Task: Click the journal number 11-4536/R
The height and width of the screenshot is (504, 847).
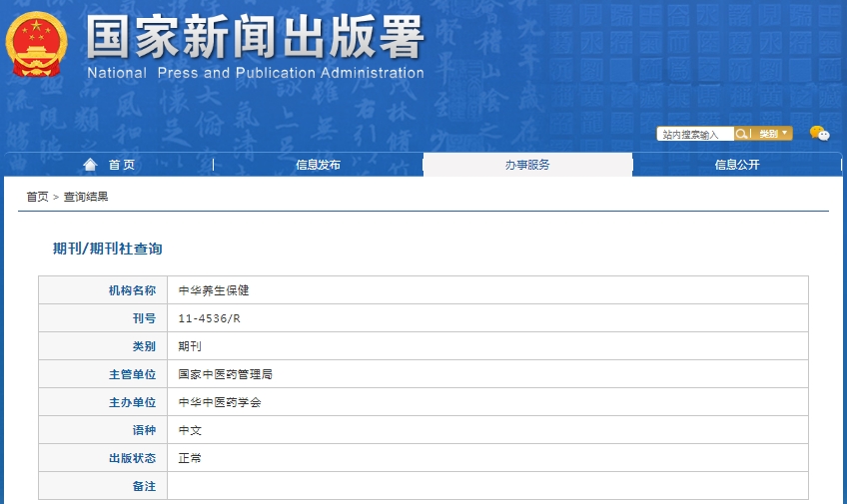Action: pos(210,318)
